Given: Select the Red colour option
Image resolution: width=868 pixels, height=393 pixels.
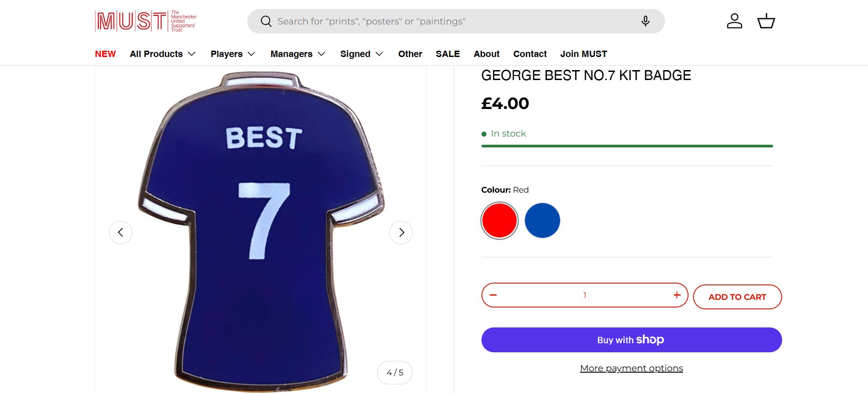Looking at the screenshot, I should tap(500, 221).
